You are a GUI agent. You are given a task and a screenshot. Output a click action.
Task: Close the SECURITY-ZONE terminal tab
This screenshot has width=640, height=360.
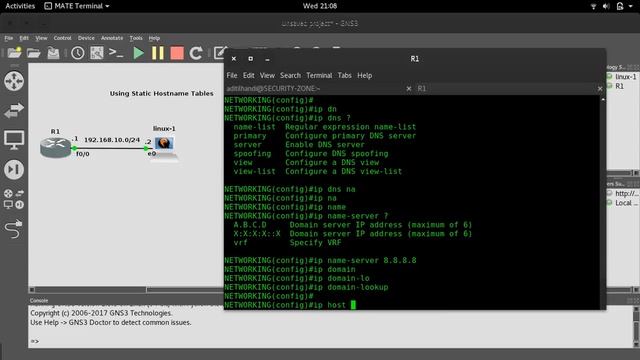[409, 89]
